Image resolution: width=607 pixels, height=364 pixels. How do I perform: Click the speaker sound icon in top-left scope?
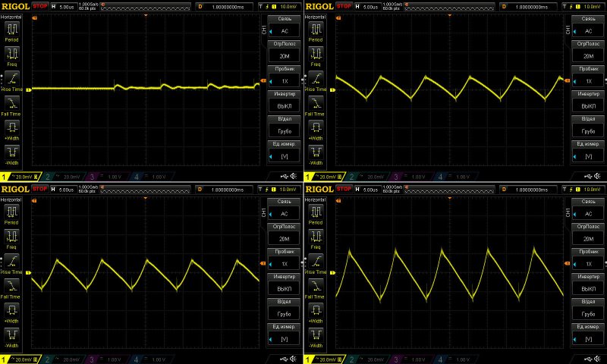pyautogui.click(x=293, y=177)
